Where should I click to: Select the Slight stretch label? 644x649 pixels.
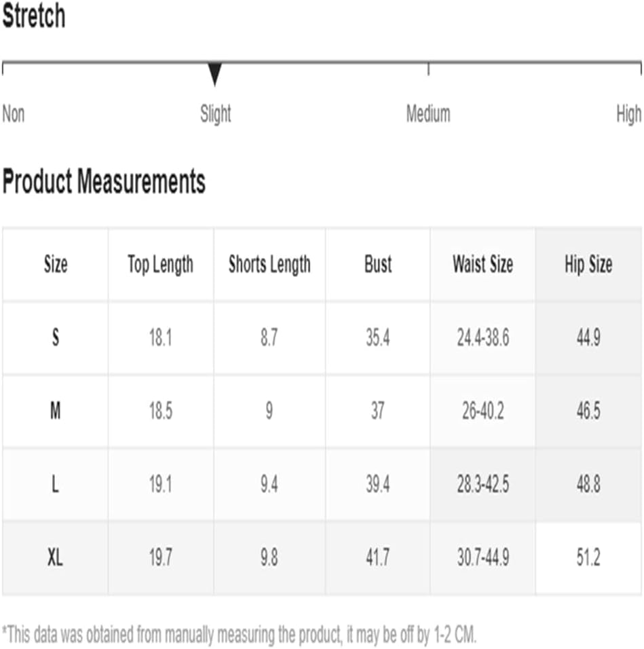[x=216, y=114]
